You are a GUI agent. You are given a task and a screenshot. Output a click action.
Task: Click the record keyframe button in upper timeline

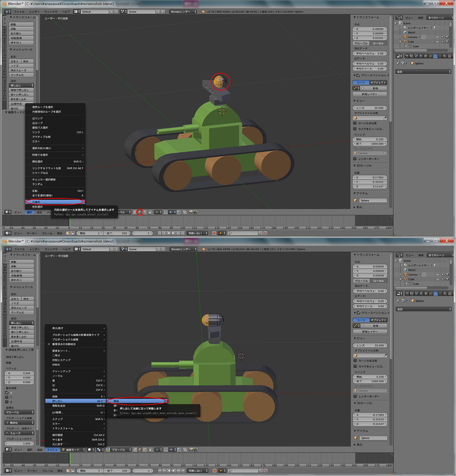point(214,233)
